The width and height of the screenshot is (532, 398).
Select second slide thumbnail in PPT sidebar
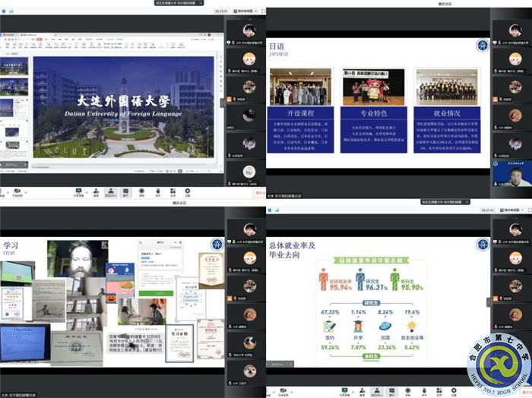15,86
